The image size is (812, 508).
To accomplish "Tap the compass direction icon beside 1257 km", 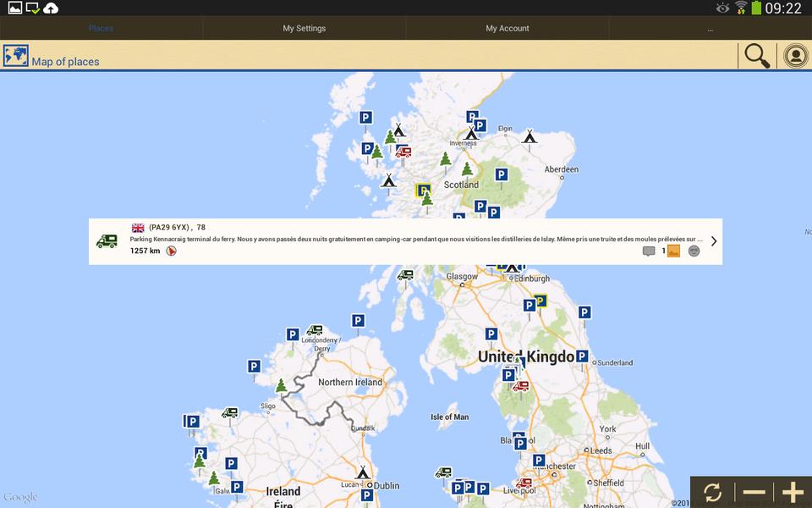I will (x=171, y=251).
